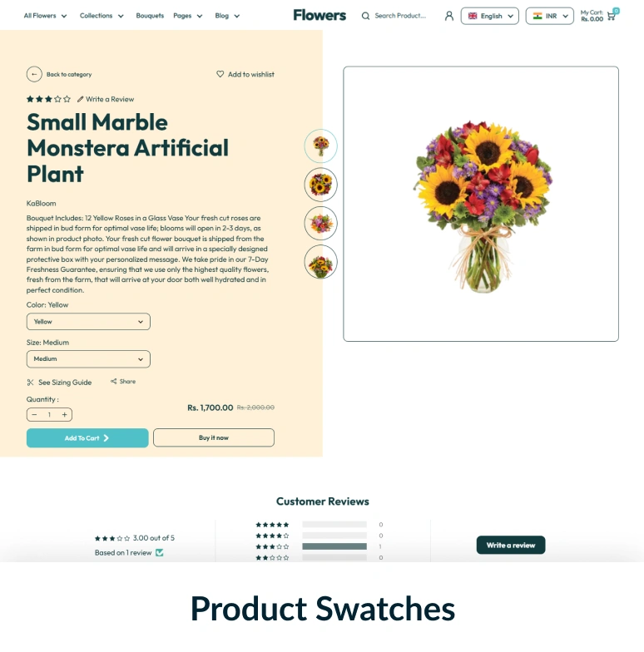The image size is (644, 652).
Task: Click the Buy it now button
Action: [x=214, y=437]
